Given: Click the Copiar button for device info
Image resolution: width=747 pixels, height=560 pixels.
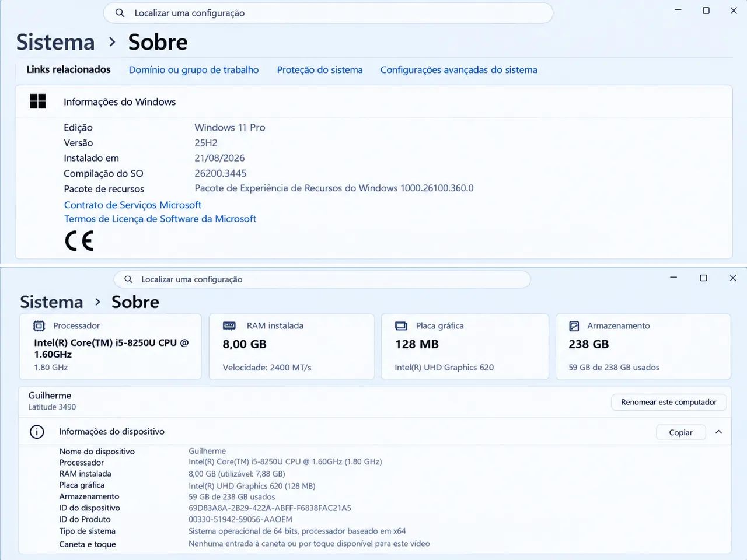Looking at the screenshot, I should coord(680,432).
